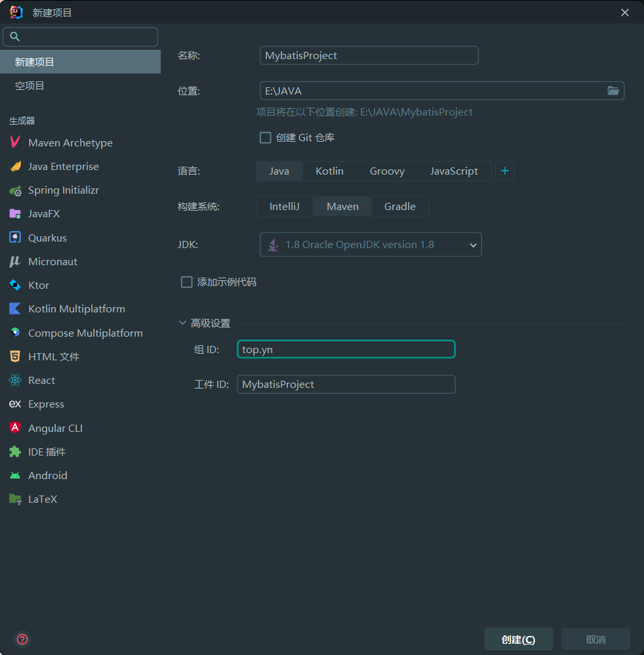644x655 pixels.
Task: Open the help question mark icon
Action: [22, 639]
